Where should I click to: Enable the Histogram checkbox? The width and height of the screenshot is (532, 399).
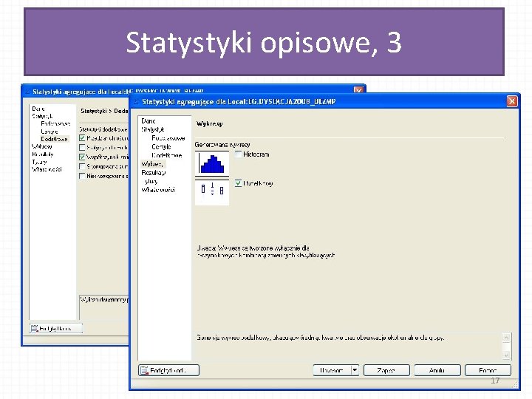point(238,154)
